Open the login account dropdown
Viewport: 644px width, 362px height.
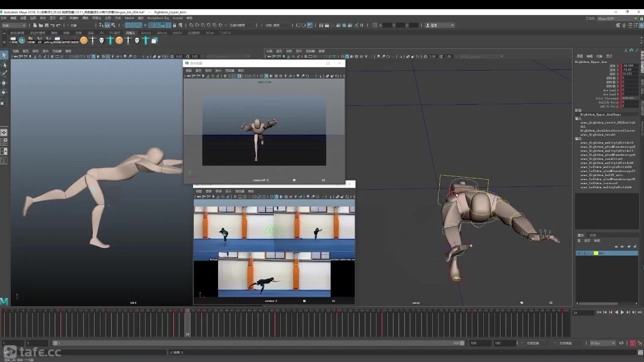tap(440, 25)
